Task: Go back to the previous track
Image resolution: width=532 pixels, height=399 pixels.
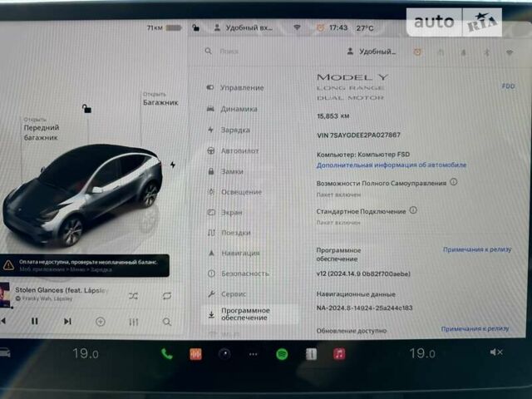Action: click(x=3, y=321)
